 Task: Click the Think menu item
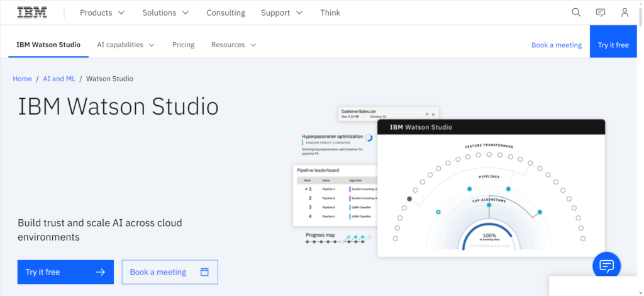point(330,13)
